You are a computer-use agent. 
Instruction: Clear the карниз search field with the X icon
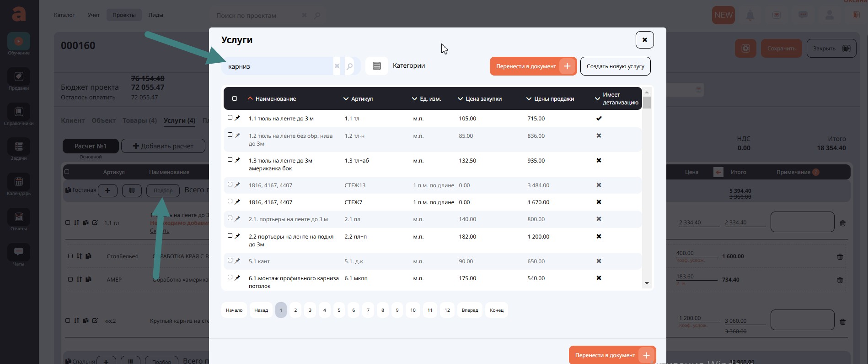337,66
